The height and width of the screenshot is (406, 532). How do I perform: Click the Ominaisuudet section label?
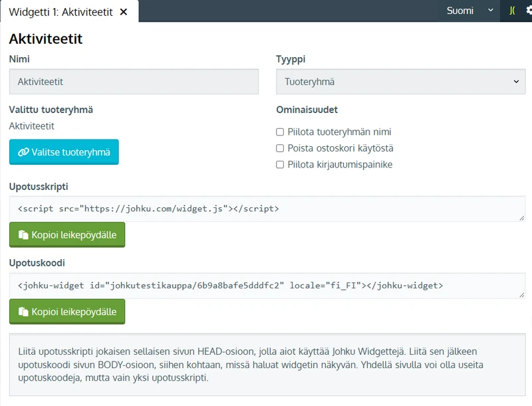click(x=307, y=110)
